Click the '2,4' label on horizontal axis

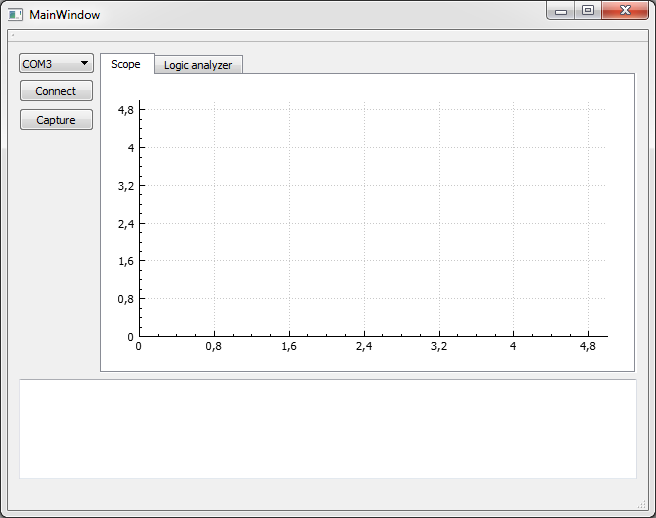coord(364,346)
